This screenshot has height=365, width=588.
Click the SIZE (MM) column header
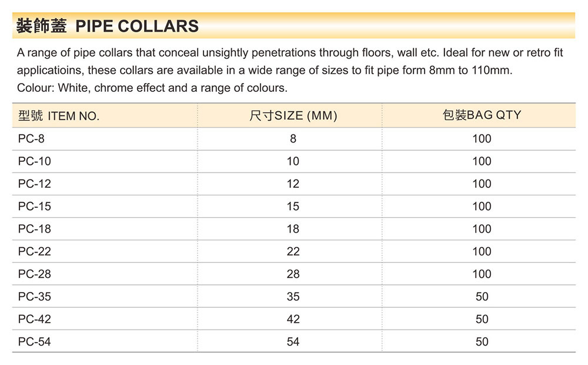(x=293, y=116)
